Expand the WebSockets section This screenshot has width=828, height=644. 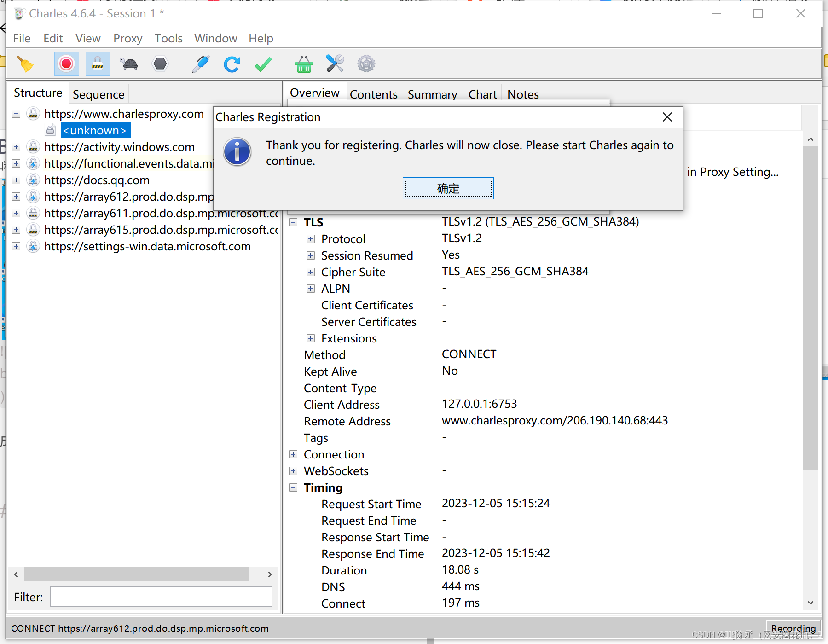293,471
